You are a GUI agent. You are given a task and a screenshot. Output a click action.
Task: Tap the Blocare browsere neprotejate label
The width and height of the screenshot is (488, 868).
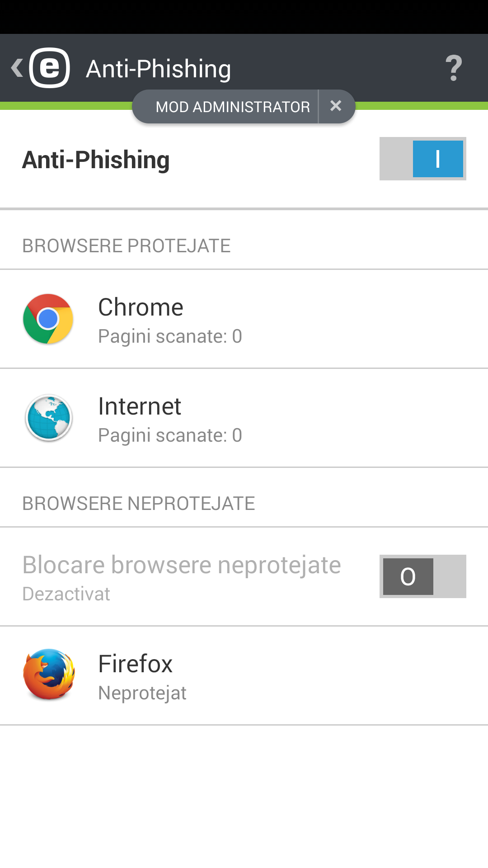182,565
